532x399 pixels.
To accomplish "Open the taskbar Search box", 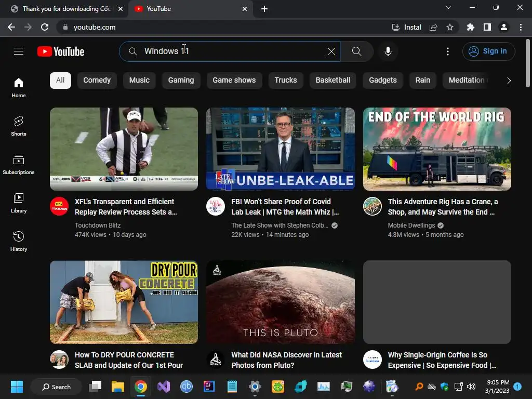I will (x=56, y=387).
